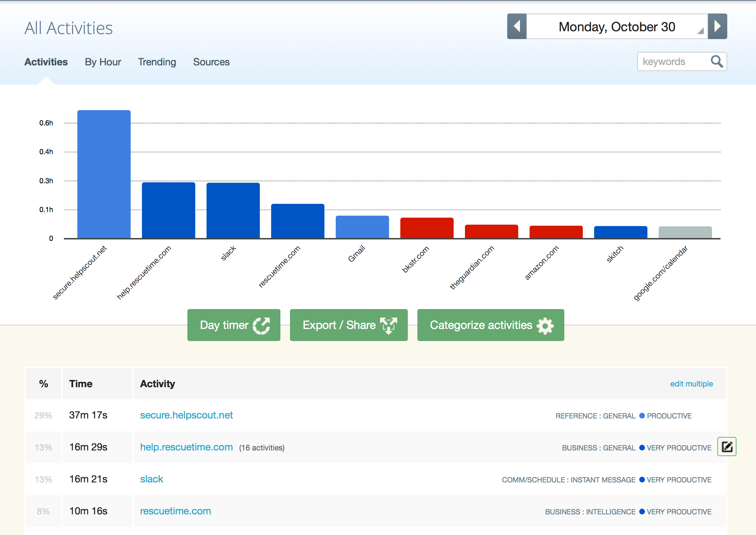The height and width of the screenshot is (535, 756).
Task: Click the share icon on Export / Share
Action: [x=389, y=325]
